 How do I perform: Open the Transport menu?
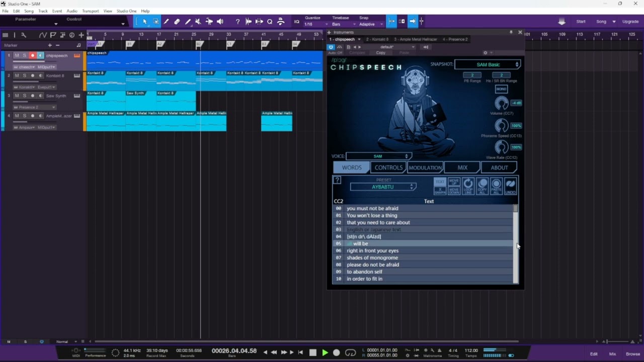click(x=91, y=11)
